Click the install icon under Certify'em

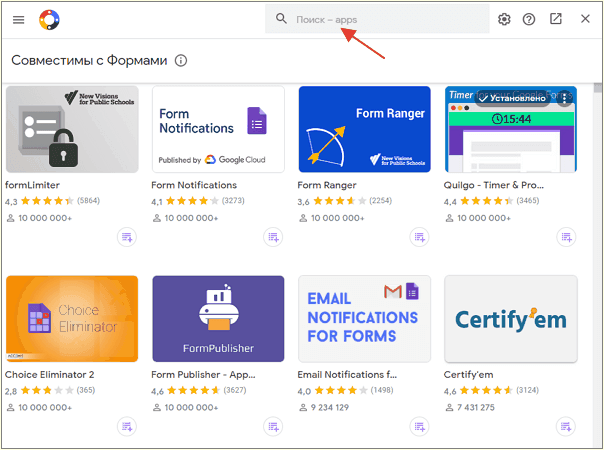[566, 426]
